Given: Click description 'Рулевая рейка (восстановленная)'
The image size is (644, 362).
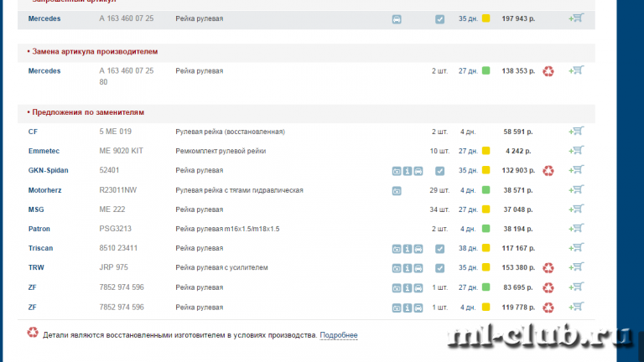Looking at the screenshot, I should pyautogui.click(x=230, y=132).
